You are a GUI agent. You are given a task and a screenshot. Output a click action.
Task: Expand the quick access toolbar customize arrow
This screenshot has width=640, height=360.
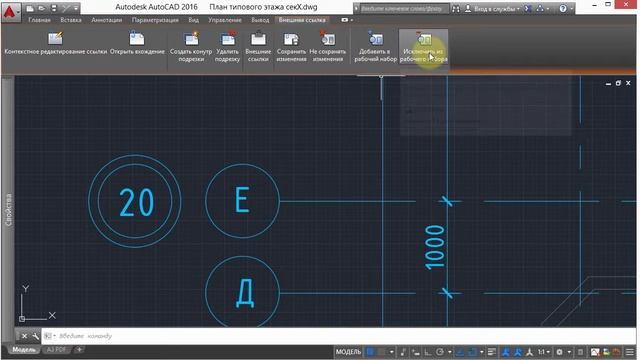(76, 8)
